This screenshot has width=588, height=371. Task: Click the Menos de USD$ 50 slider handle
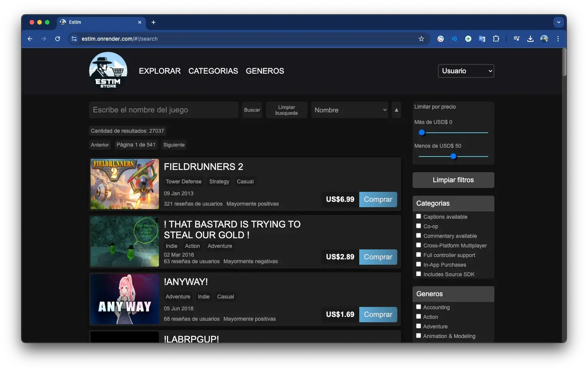tap(453, 156)
